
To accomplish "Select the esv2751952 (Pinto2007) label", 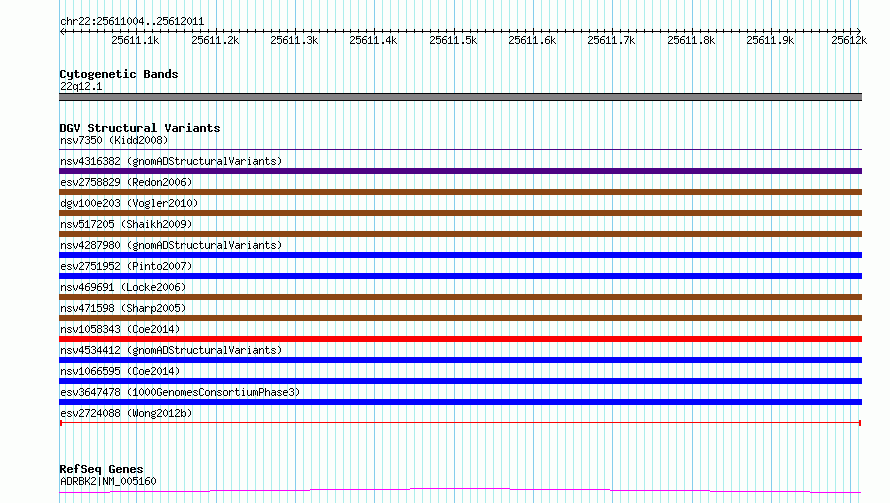I will [126, 266].
